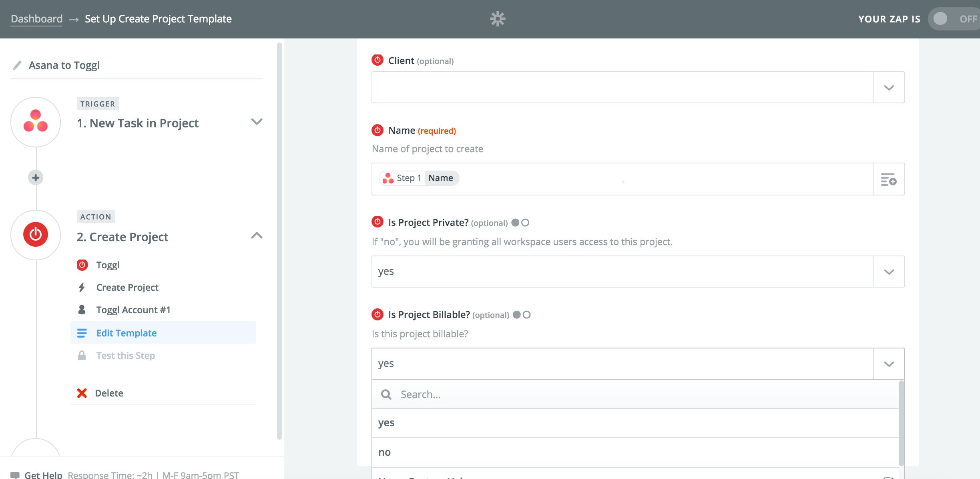Collapse the Is Project Billable dropdown arrow

[x=889, y=364]
